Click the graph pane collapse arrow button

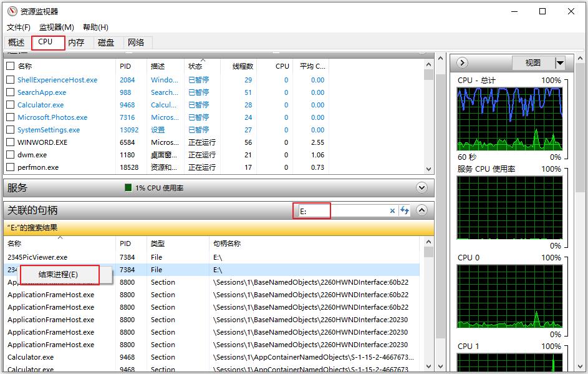coord(462,62)
